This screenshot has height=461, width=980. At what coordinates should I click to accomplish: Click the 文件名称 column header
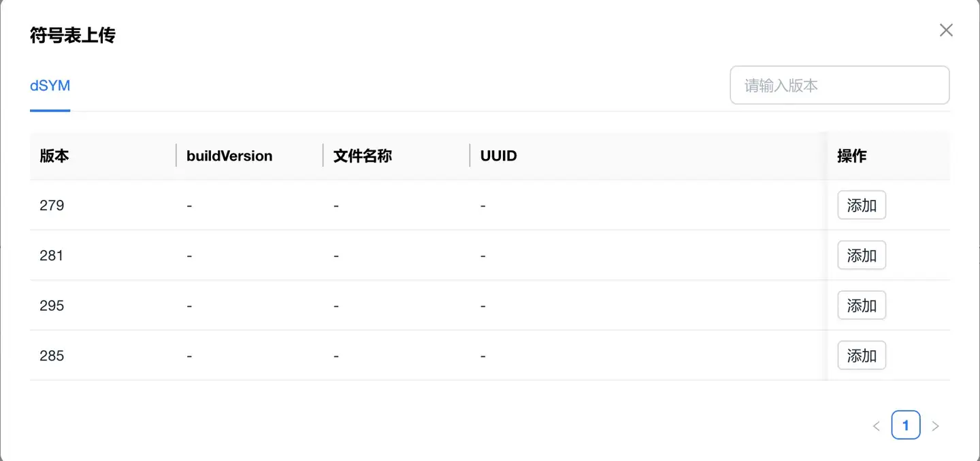(363, 156)
